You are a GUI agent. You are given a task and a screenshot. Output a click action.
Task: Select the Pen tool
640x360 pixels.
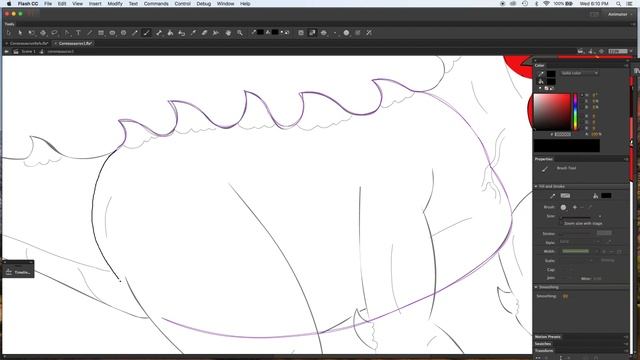click(67, 33)
